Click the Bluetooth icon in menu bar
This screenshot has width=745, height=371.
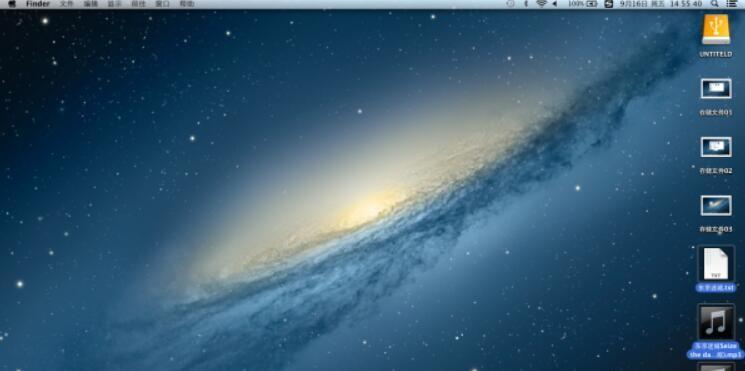(526, 4)
